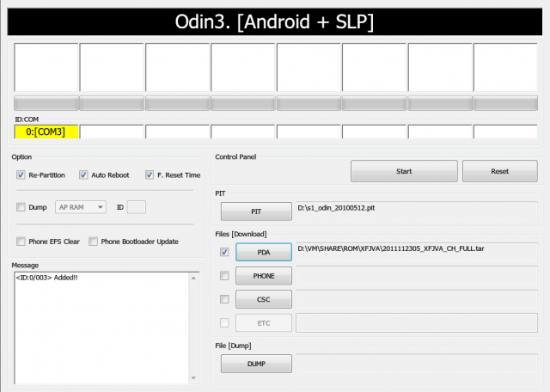This screenshot has width=550, height=392.
Task: Click the DUMP button
Action: (x=256, y=364)
